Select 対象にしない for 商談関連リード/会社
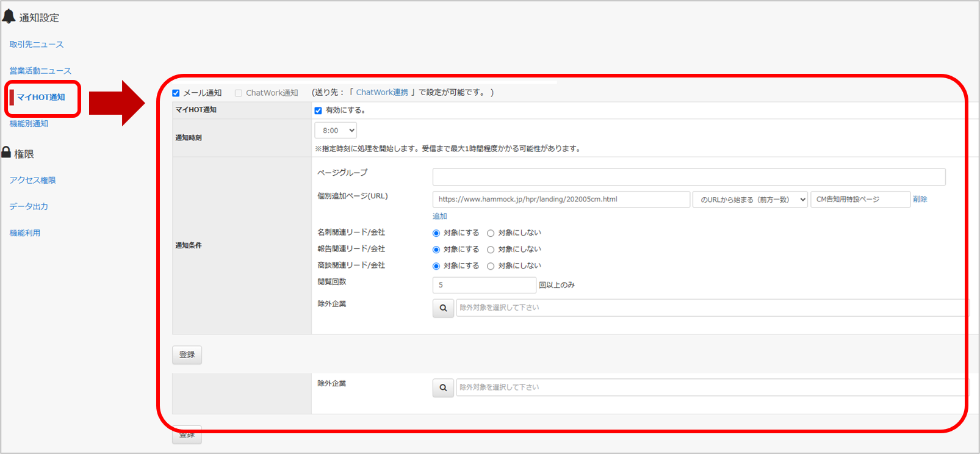Screen dimensions: 980x454 point(491,266)
